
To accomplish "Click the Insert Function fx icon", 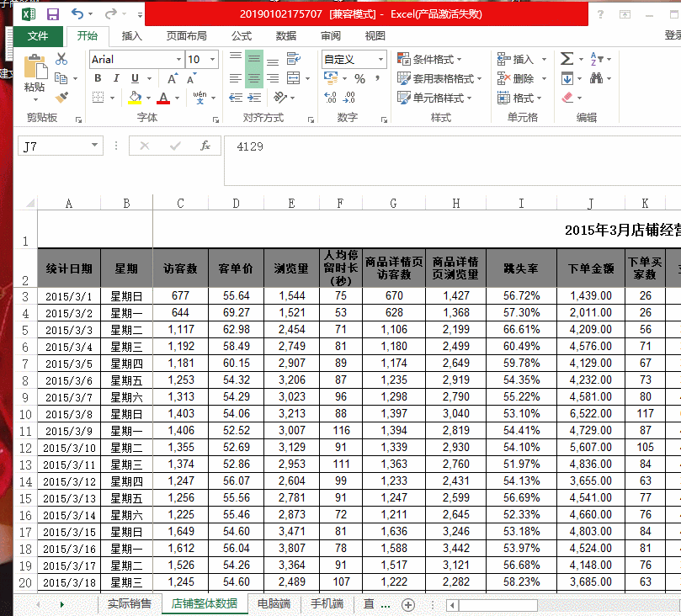I will pyautogui.click(x=205, y=146).
